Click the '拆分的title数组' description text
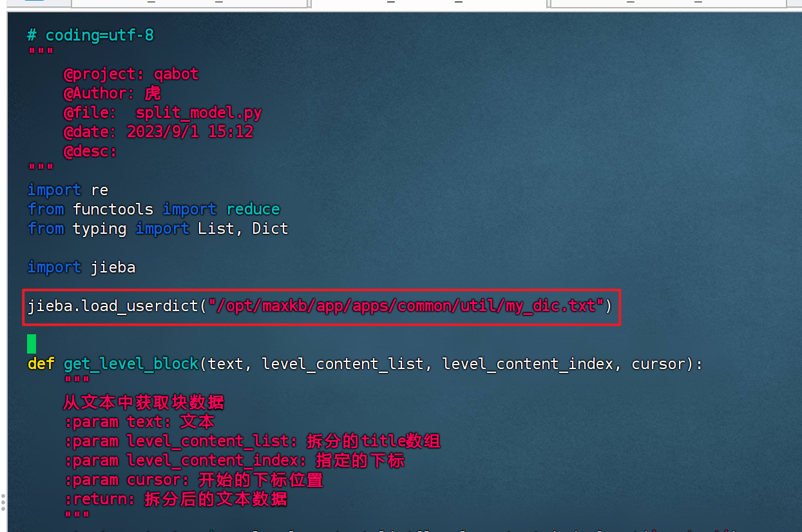This screenshot has width=802, height=532. 374,441
